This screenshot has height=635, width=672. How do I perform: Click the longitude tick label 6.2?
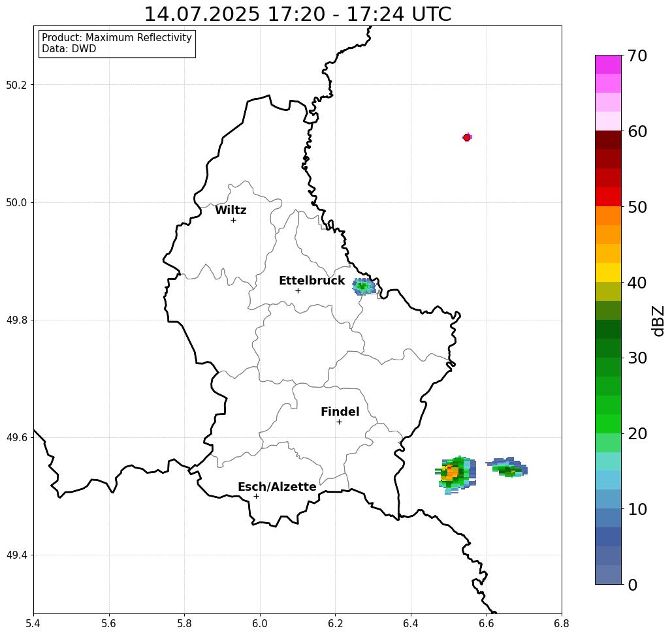click(335, 624)
